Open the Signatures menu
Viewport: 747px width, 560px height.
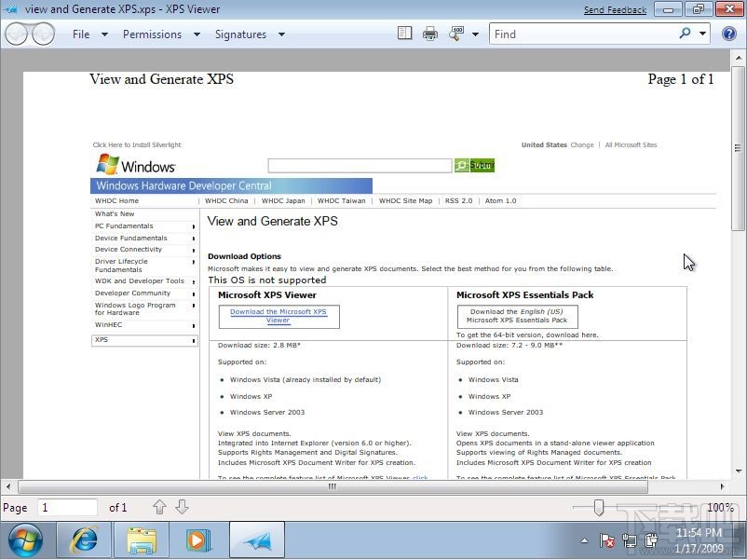point(240,34)
